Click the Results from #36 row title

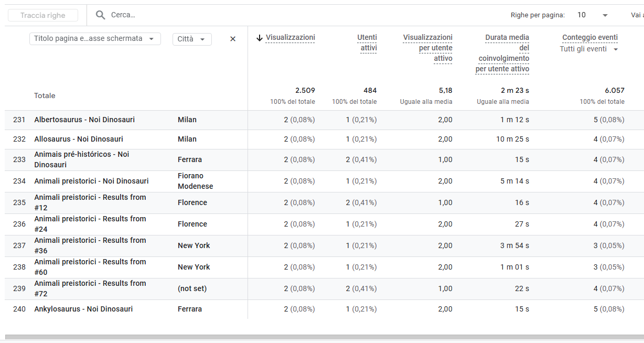point(90,245)
